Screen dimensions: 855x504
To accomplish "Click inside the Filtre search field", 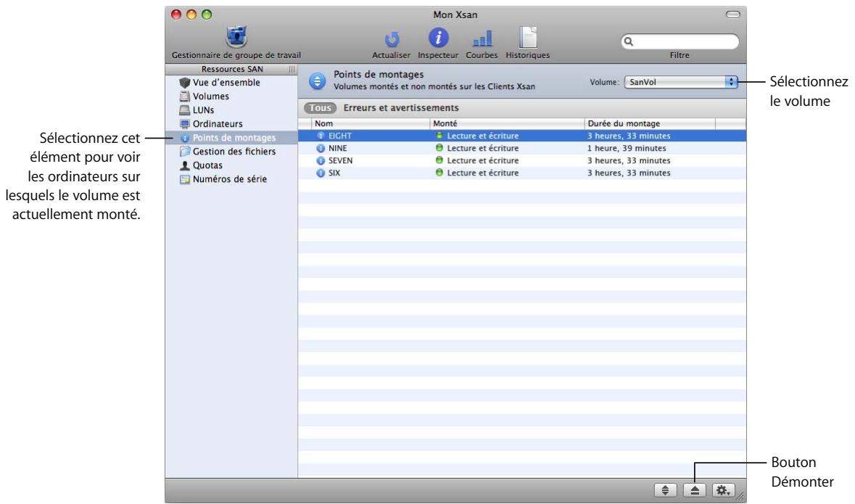I will pos(680,41).
